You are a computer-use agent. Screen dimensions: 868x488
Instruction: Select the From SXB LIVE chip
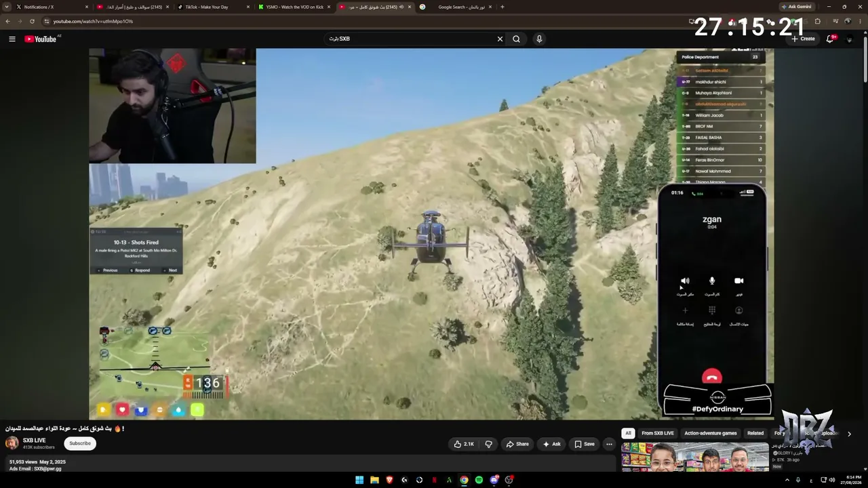658,433
